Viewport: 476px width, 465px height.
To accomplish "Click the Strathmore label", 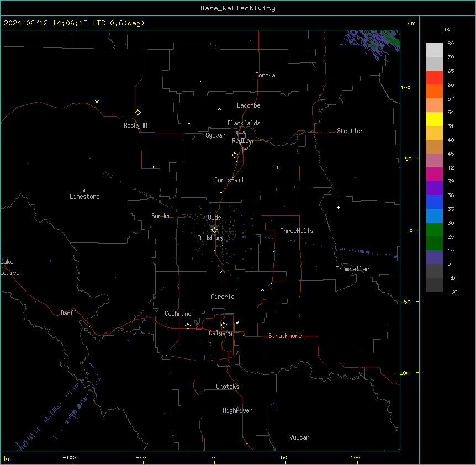I will [x=285, y=336].
